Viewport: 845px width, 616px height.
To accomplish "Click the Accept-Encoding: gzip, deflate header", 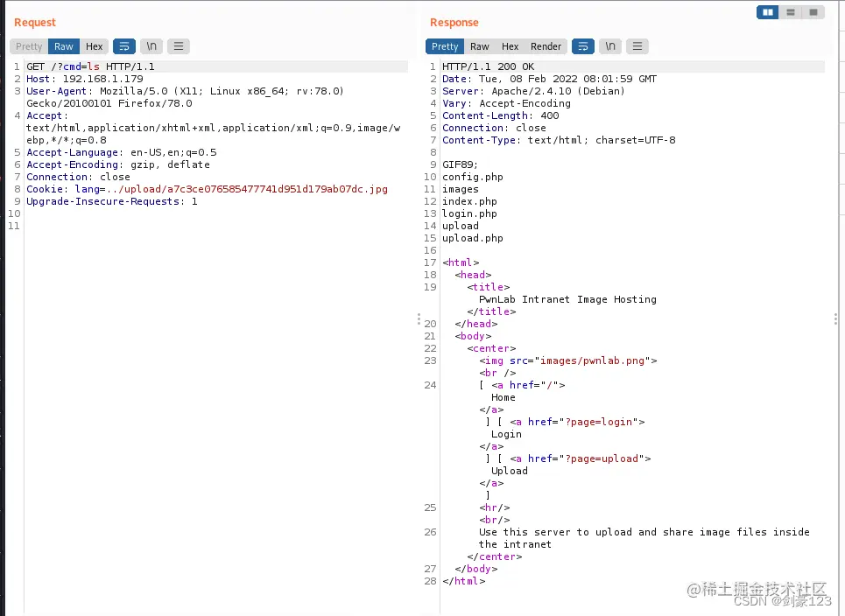I will [118, 164].
